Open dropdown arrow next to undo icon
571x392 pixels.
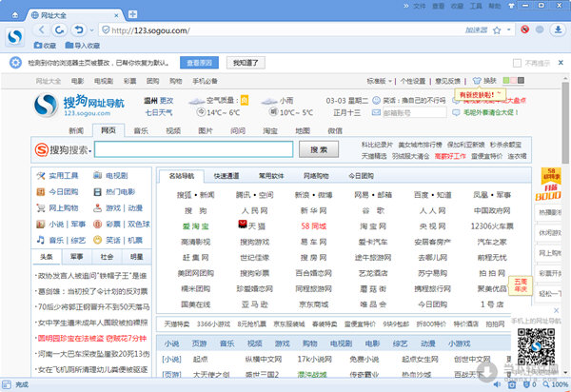click(91, 30)
